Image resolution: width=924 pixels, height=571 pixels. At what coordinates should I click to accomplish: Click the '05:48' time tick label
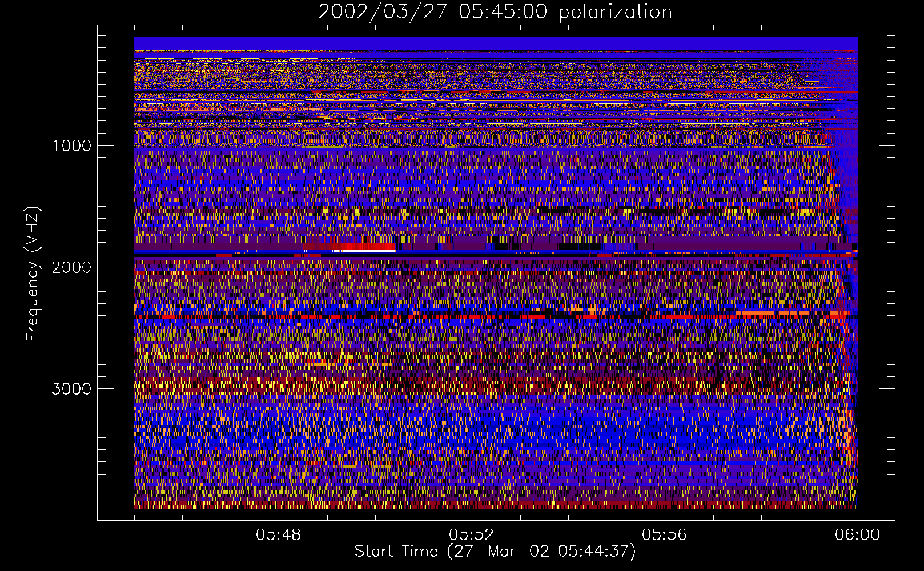278,535
